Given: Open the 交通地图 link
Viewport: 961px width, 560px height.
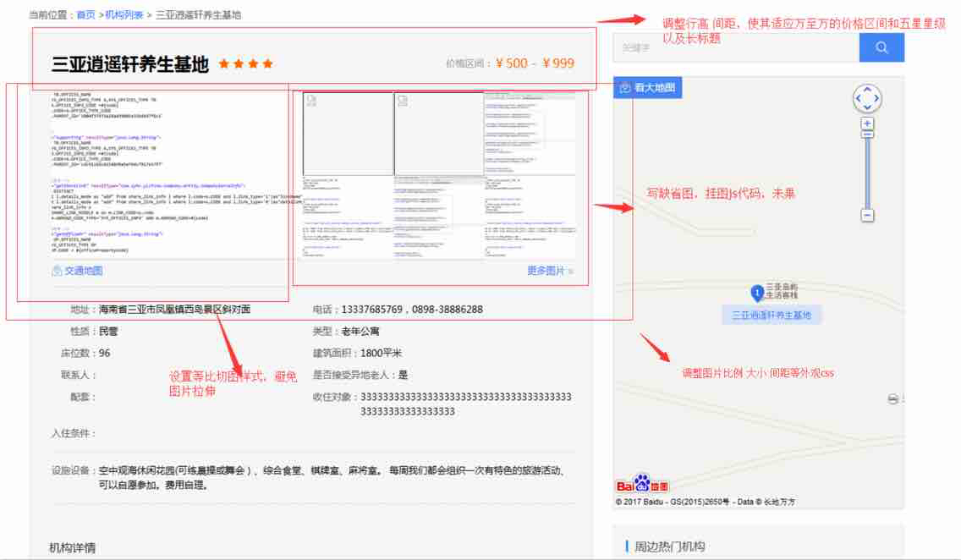Looking at the screenshot, I should pos(84,271).
